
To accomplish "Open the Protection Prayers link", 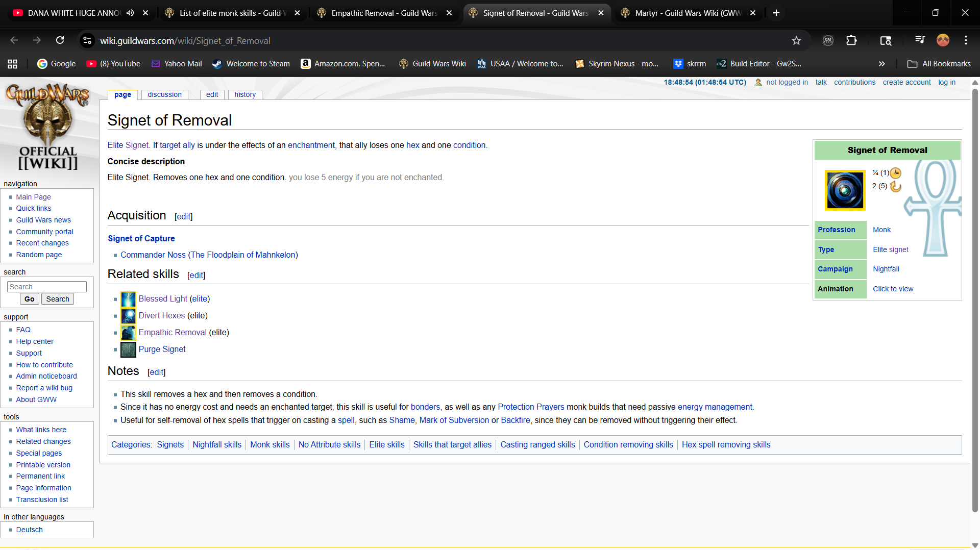I will 531,407.
